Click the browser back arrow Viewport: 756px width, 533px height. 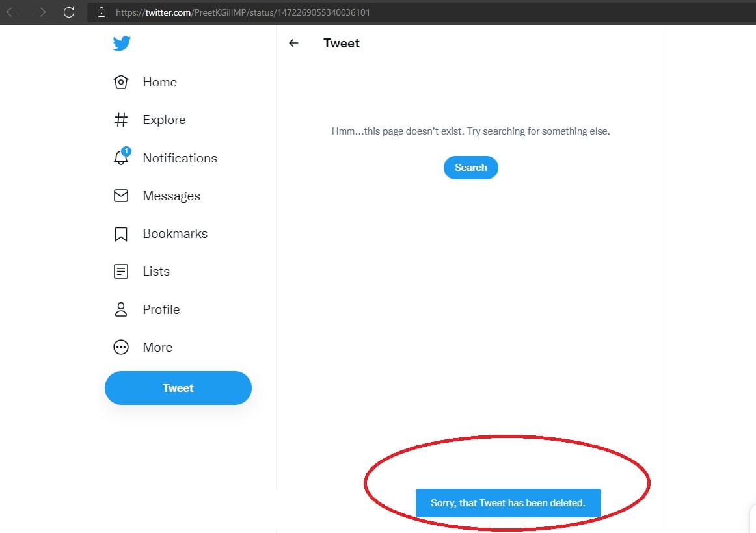point(12,12)
